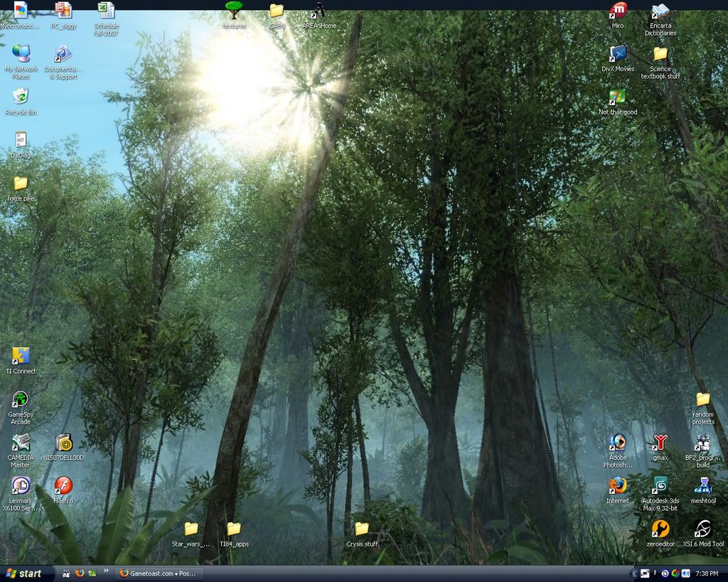Image resolution: width=728 pixels, height=582 pixels.
Task: Select Science textbook stuff folder
Action: coord(660,63)
